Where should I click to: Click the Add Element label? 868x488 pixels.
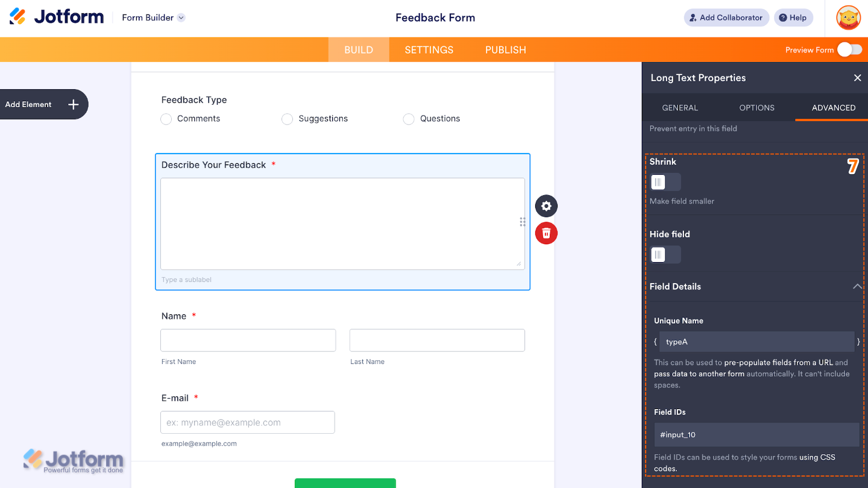tap(28, 104)
